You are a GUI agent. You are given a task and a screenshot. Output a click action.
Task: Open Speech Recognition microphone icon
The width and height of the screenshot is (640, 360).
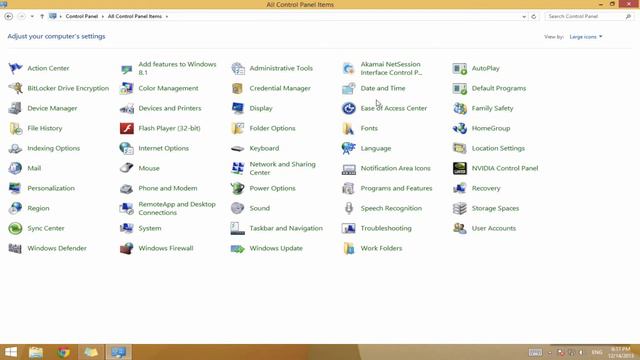[x=349, y=208]
